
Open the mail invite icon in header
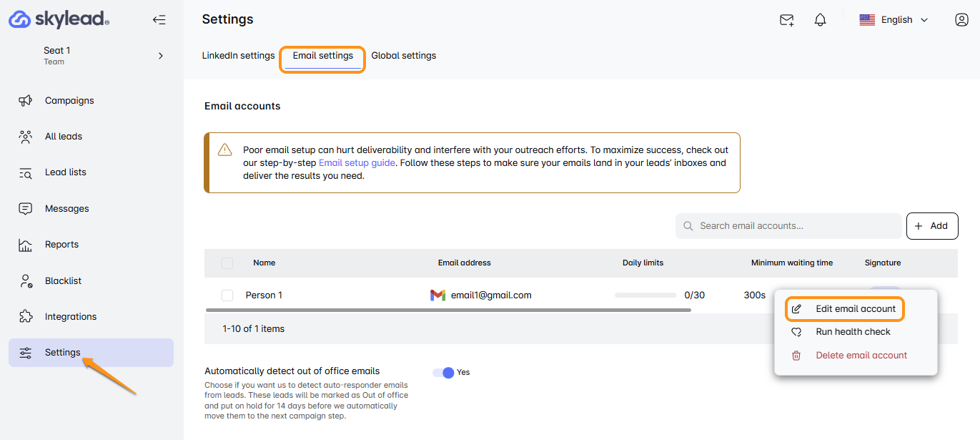pyautogui.click(x=786, y=20)
